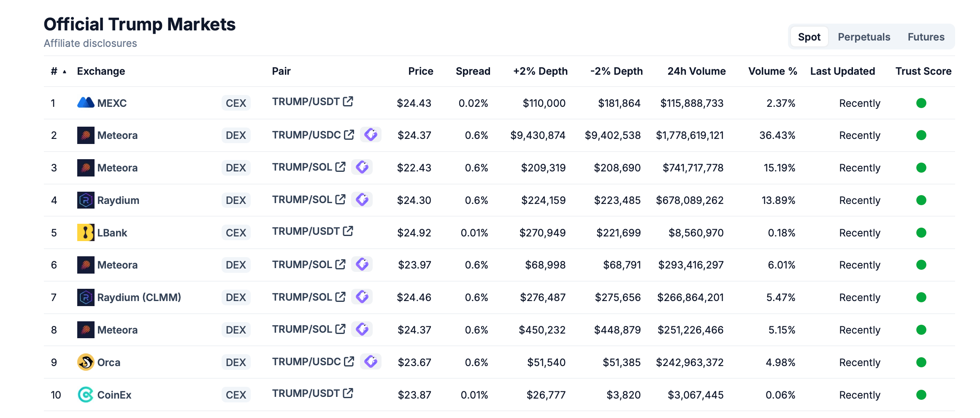
Task: Click the Raydium logo in row 4
Action: [86, 200]
